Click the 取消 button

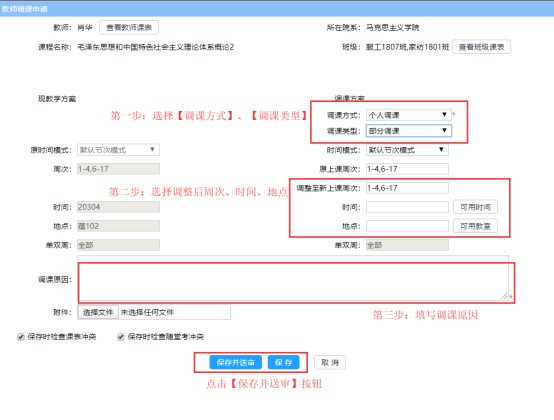pos(330,362)
